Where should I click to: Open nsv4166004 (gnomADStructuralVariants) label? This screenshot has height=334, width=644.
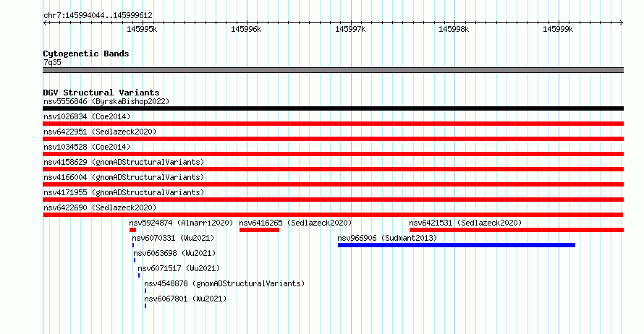point(124,177)
